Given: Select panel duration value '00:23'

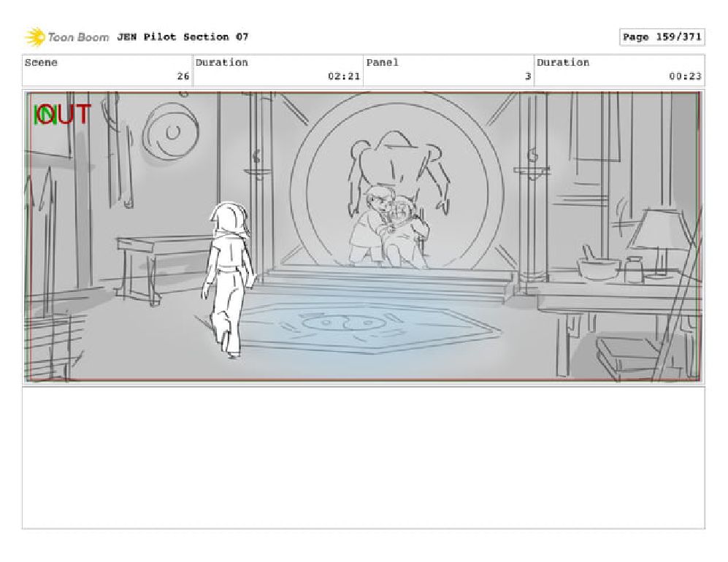Looking at the screenshot, I should 685,76.
